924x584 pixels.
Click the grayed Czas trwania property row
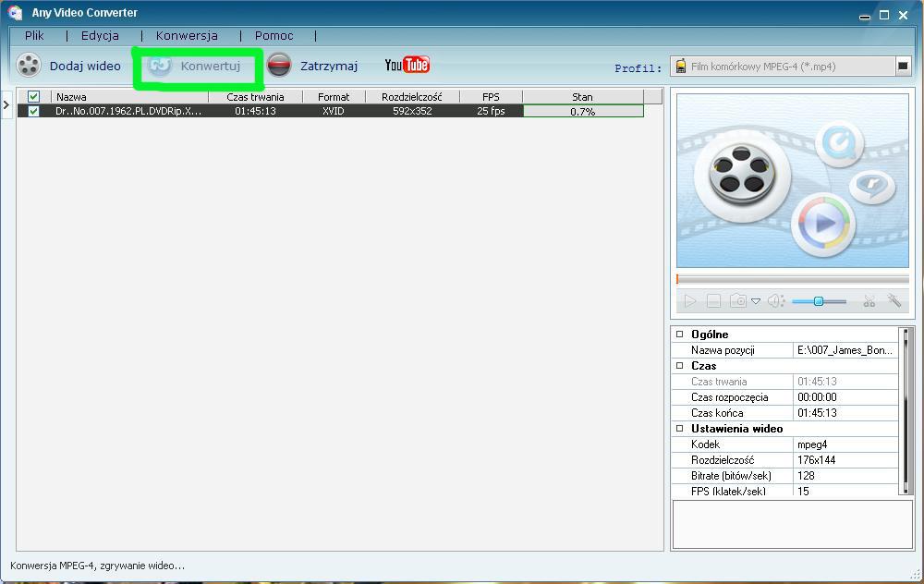(x=784, y=382)
